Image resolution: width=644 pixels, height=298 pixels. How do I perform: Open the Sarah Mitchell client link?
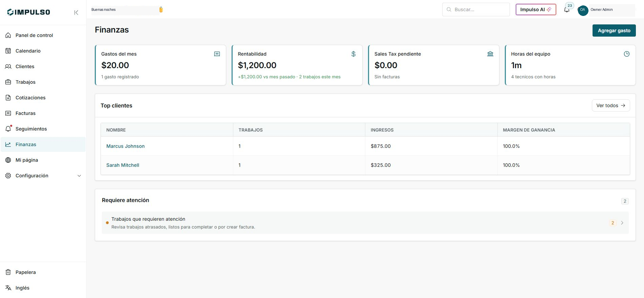123,165
